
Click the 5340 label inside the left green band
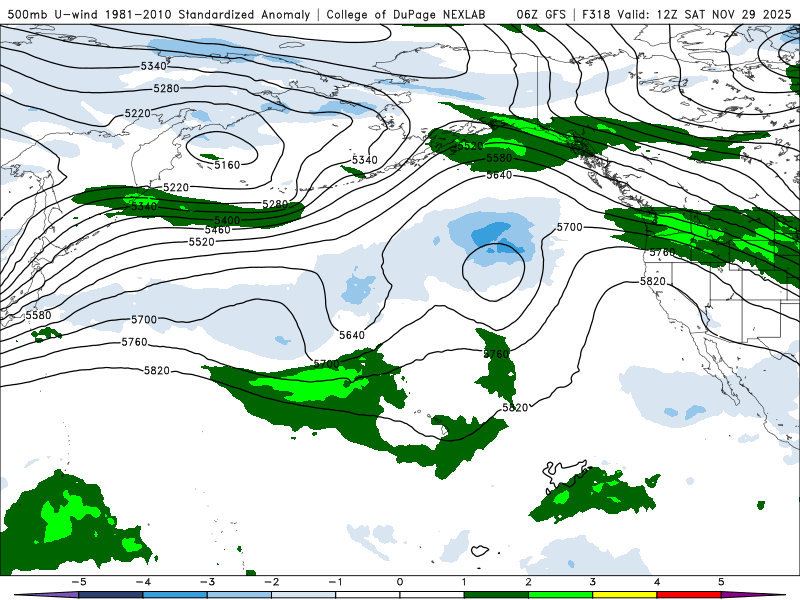click(x=144, y=207)
